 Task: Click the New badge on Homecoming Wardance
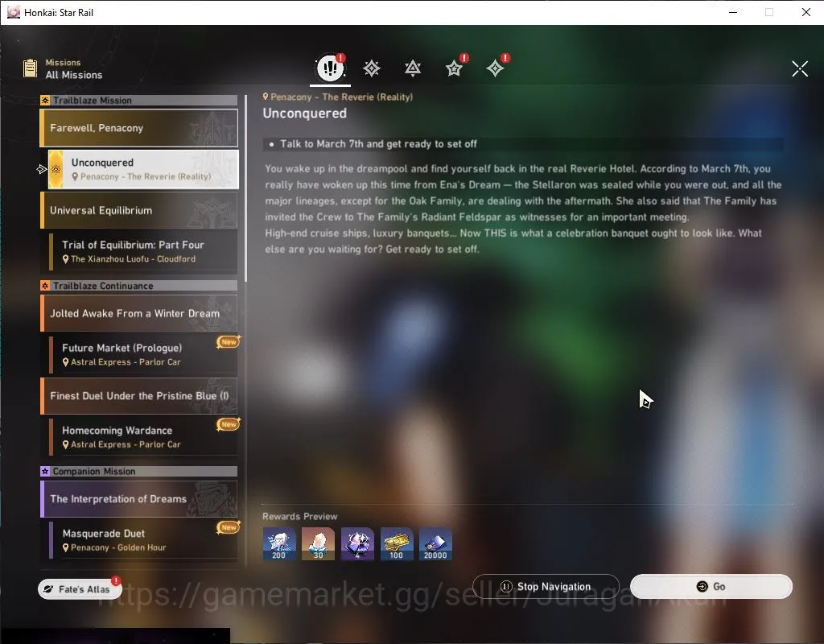click(x=229, y=423)
